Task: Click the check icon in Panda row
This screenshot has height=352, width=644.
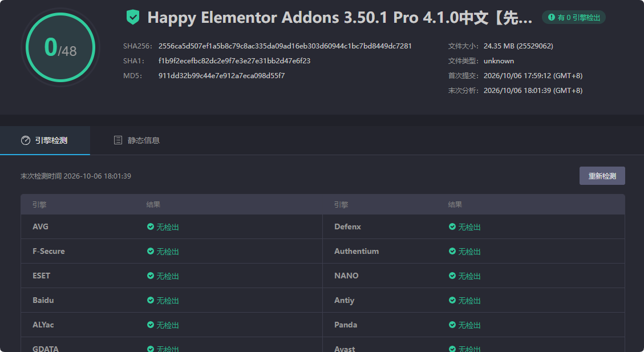Action: pyautogui.click(x=452, y=325)
